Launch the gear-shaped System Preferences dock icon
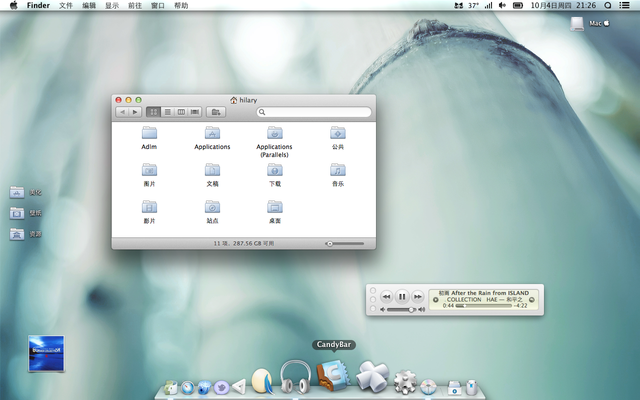The image size is (640, 400). 405,381
